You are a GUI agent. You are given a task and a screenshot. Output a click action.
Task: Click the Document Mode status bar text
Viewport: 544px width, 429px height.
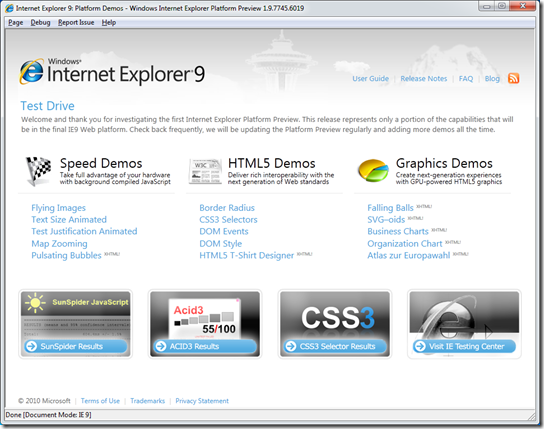(49, 415)
